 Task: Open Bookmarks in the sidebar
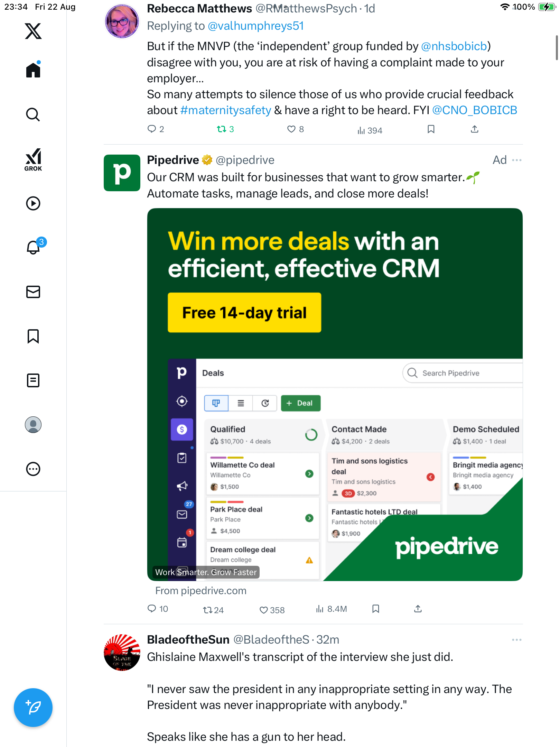pos(33,336)
